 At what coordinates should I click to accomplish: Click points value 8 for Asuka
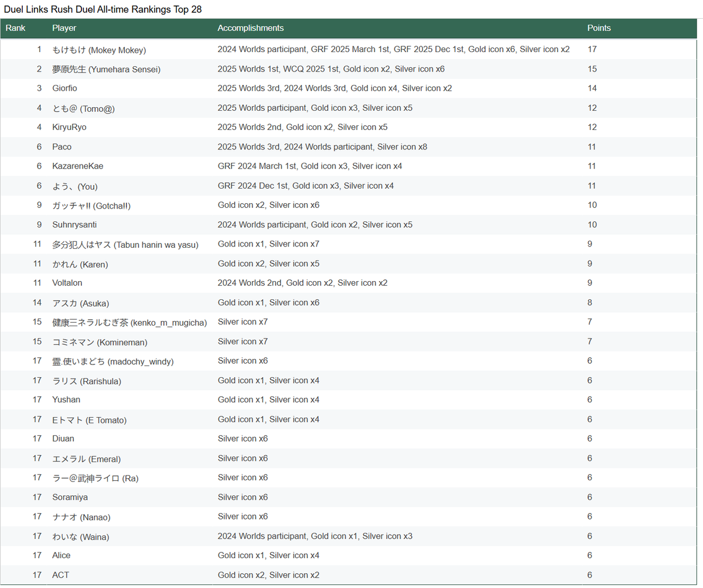click(x=590, y=303)
